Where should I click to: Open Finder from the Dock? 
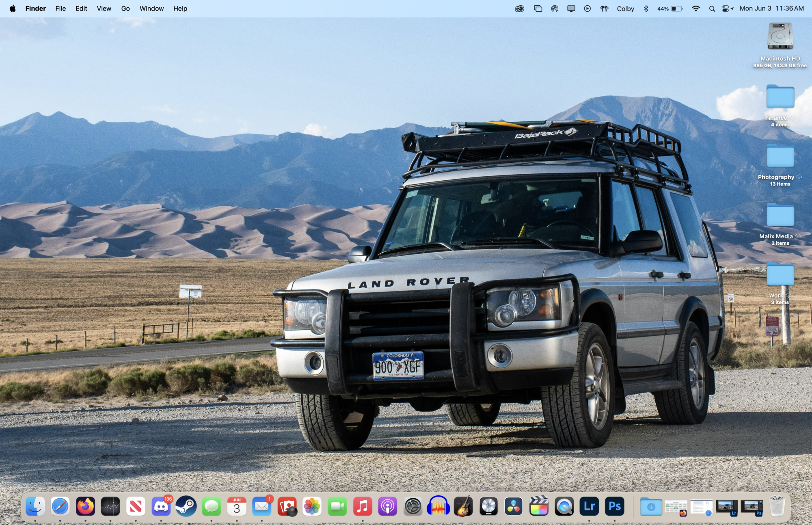click(35, 506)
